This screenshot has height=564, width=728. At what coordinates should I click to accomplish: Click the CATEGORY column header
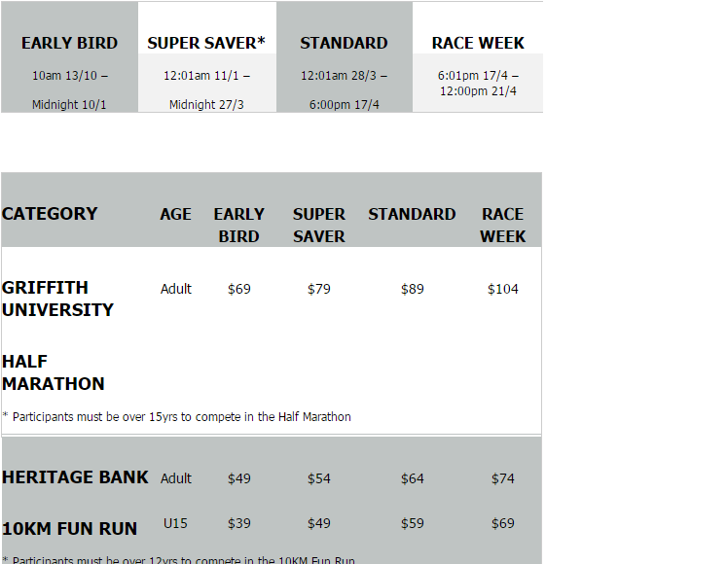point(50,214)
